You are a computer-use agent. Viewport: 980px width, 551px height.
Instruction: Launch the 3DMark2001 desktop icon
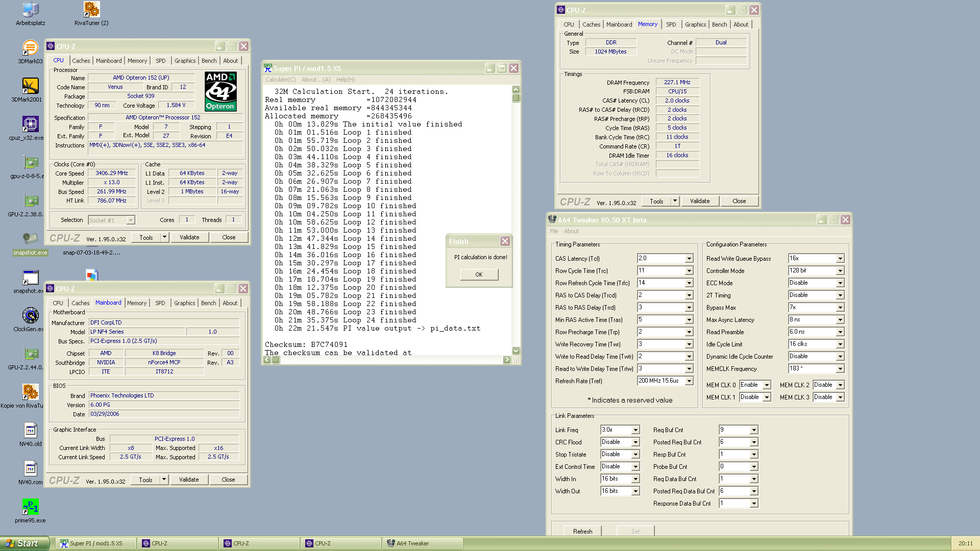point(30,90)
